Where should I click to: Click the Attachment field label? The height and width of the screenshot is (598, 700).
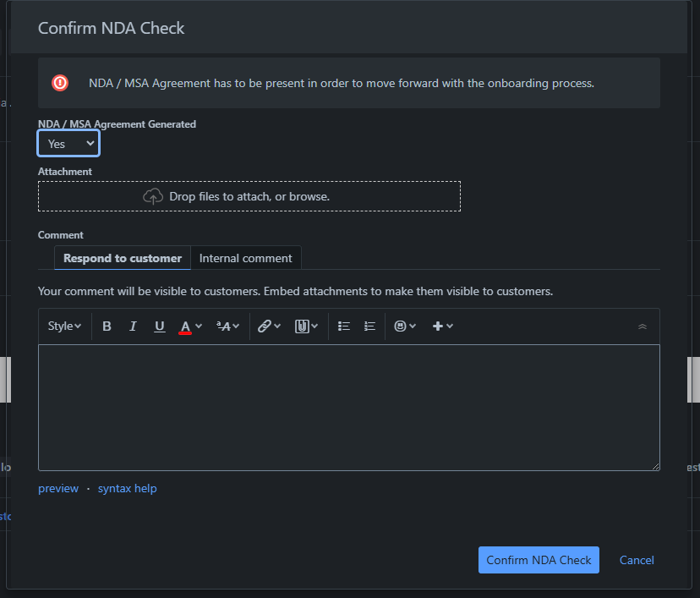(65, 172)
